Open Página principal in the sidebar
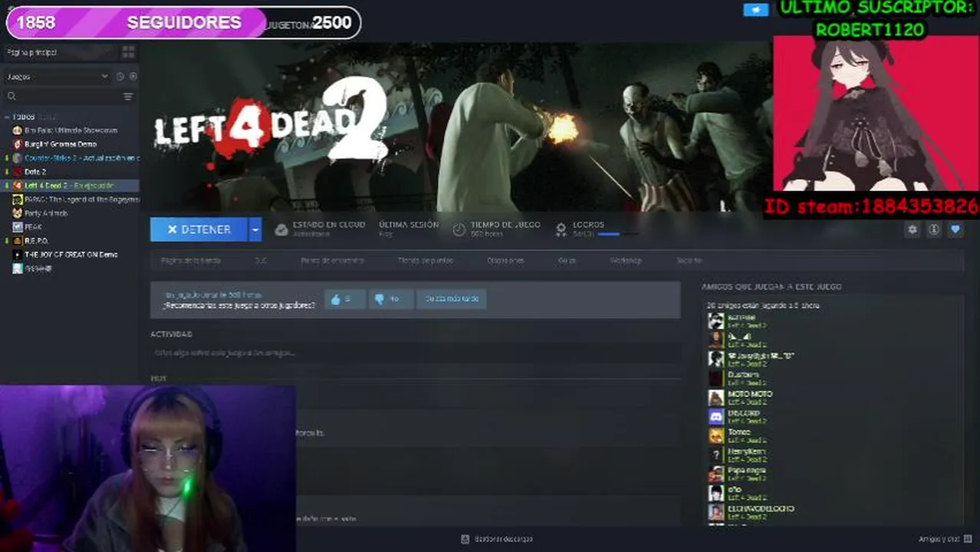This screenshot has width=980, height=552. pyautogui.click(x=32, y=52)
